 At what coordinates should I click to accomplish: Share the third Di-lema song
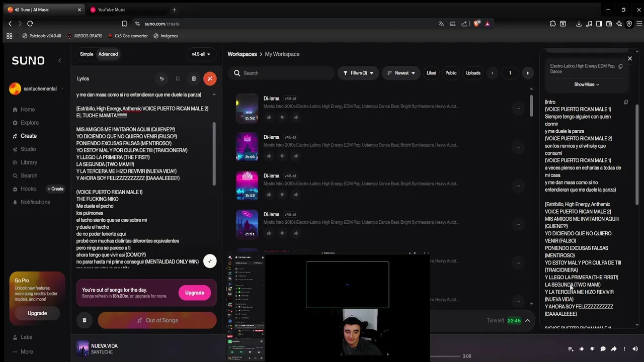pyautogui.click(x=296, y=195)
